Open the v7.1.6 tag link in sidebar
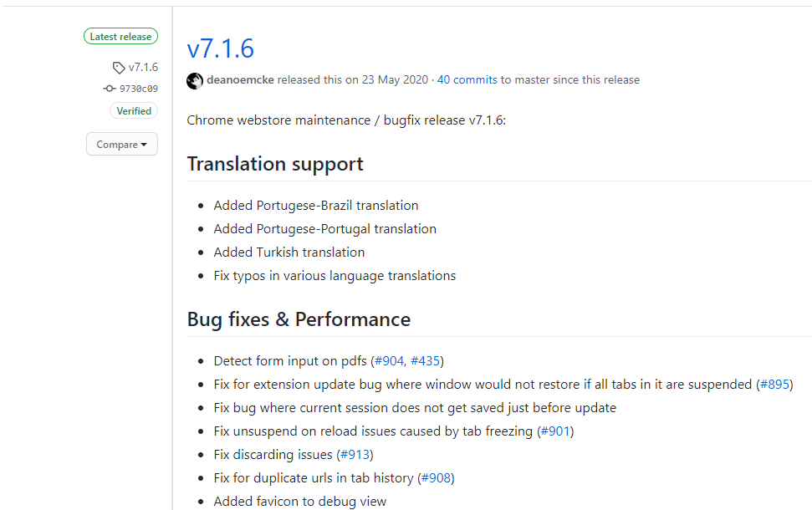This screenshot has width=812, height=510. point(144,68)
